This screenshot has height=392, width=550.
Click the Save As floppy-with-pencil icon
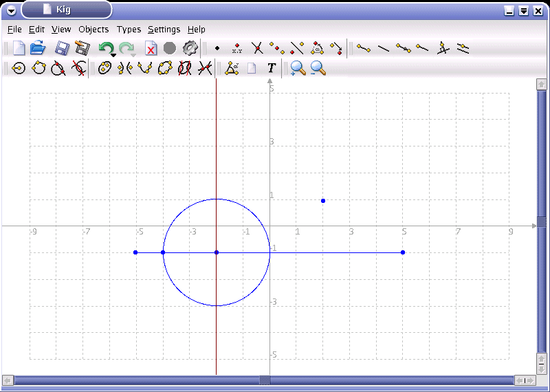tap(82, 48)
